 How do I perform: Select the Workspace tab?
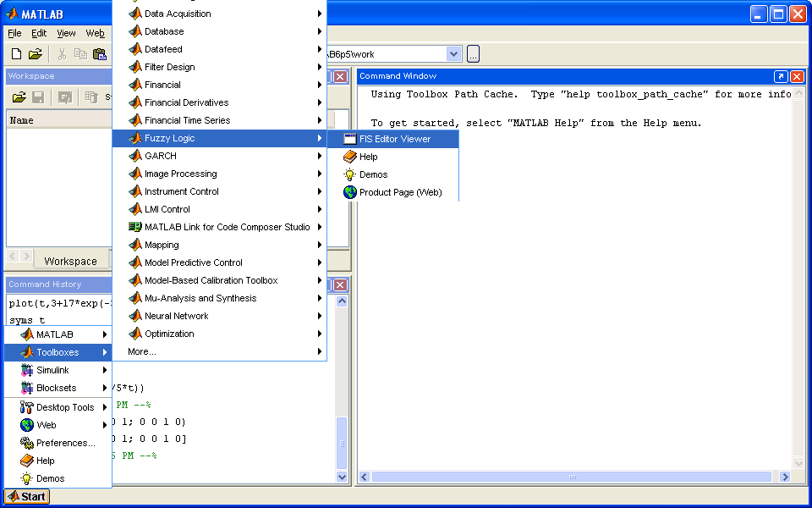pyautogui.click(x=71, y=262)
